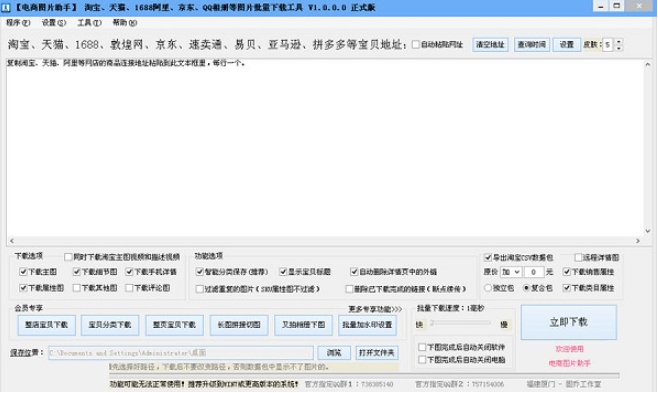658x393 pixels.
Task: Open the 程序 menu
Action: coord(18,23)
